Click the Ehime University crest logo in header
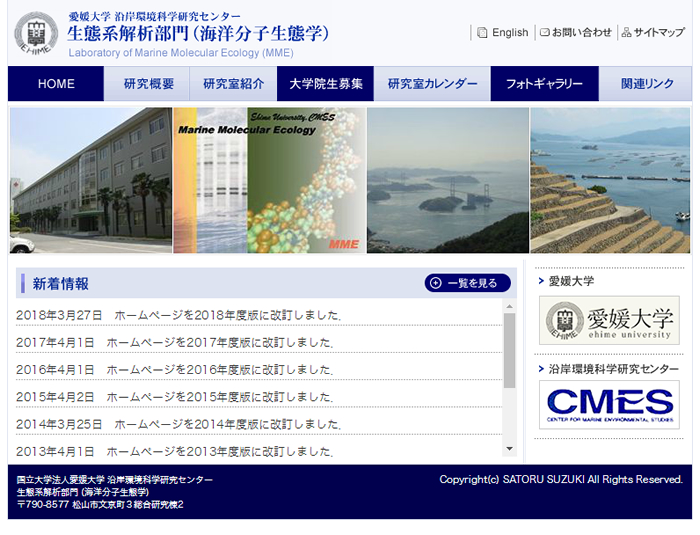Screen dimensions: 700x535 [36, 32]
